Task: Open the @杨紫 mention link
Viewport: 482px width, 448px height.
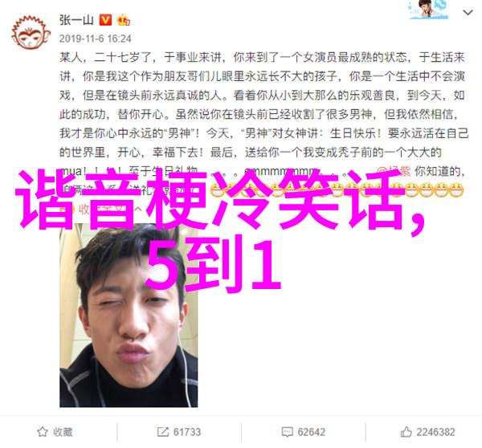Action: [394, 171]
